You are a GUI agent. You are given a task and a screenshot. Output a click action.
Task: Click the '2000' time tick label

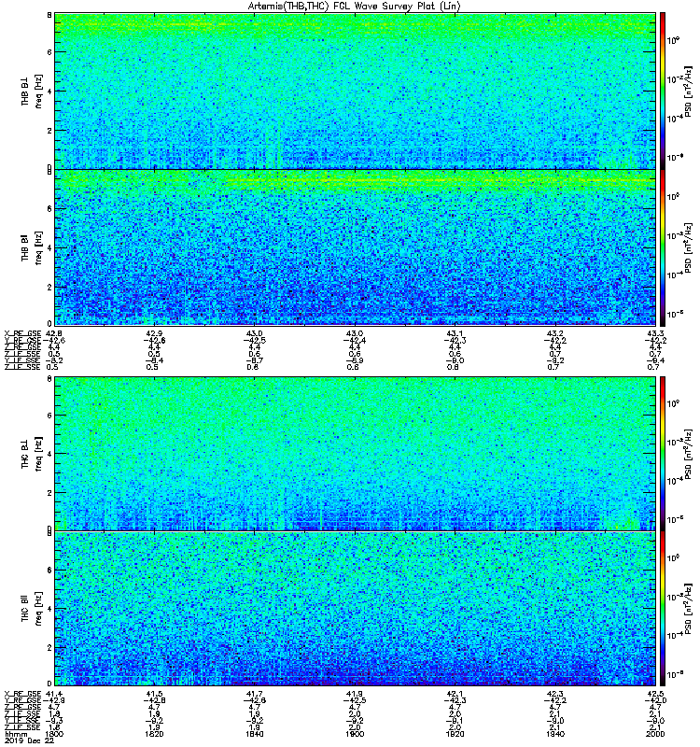[x=655, y=734]
